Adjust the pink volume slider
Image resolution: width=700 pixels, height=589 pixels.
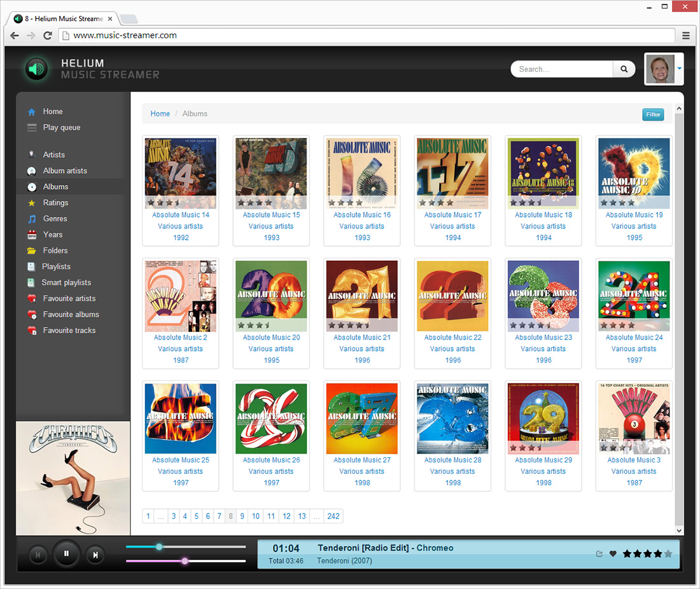pos(185,561)
